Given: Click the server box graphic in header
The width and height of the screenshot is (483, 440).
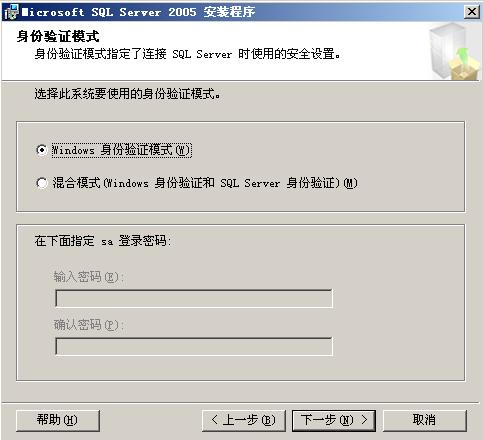Looking at the screenshot, I should pyautogui.click(x=454, y=51).
